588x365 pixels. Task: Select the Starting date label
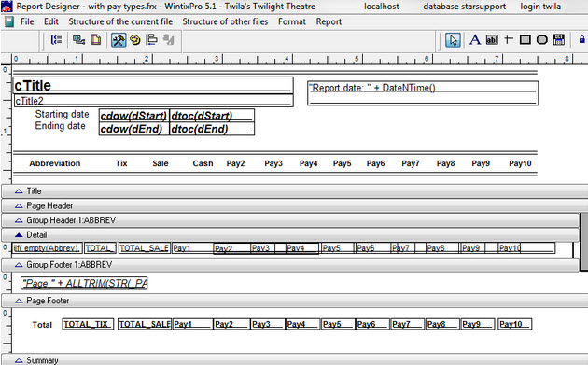(x=62, y=114)
